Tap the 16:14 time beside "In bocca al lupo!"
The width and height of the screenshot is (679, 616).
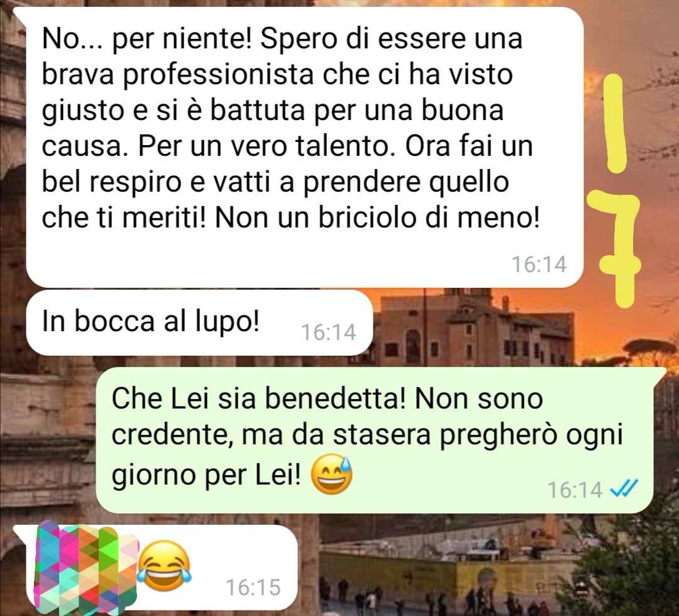click(329, 332)
